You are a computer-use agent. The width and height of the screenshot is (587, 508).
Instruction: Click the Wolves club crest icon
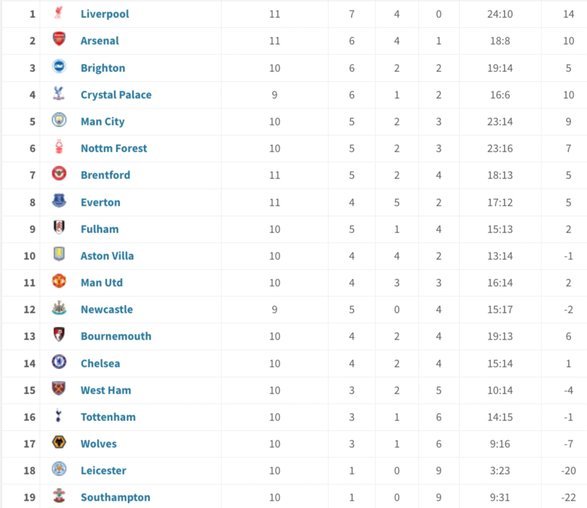click(x=59, y=442)
